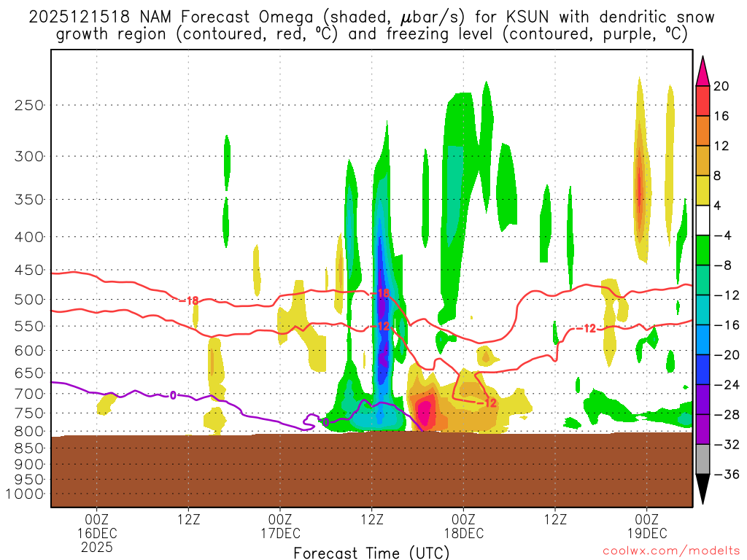Click the colorbar label -4
Viewport: 747px width, 560px height.
722,236
